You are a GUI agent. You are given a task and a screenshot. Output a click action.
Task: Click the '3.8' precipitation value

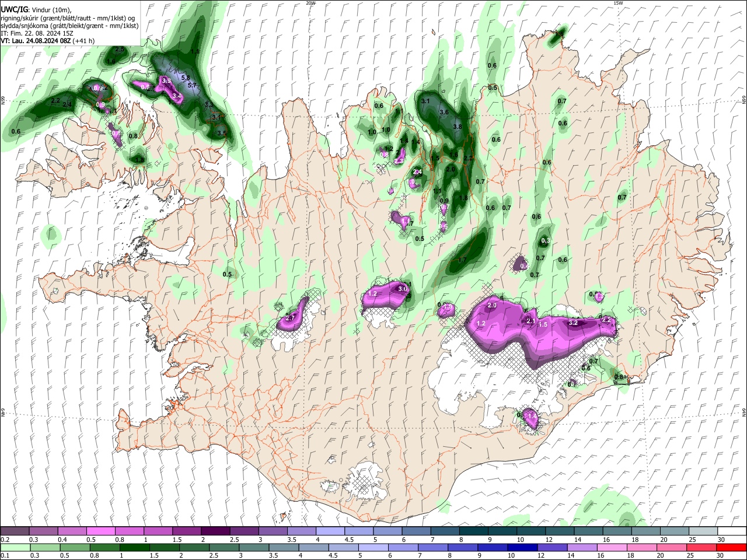pyautogui.click(x=458, y=127)
